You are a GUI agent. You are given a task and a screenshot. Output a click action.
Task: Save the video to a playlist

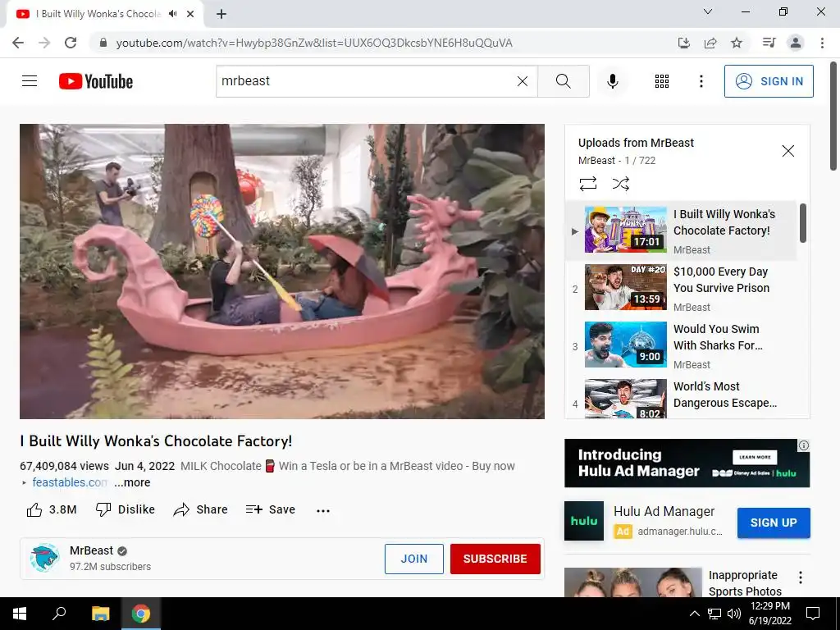(271, 509)
